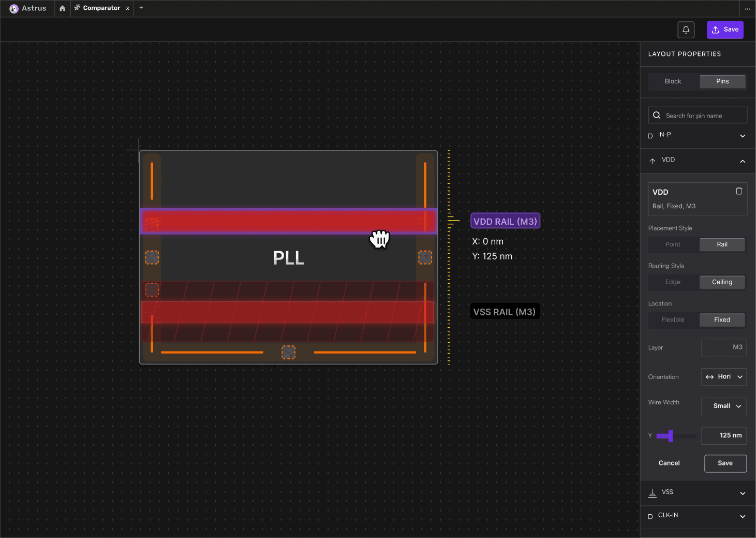Image resolution: width=756 pixels, height=538 pixels.
Task: Click the search magnifier icon
Action: pos(657,115)
